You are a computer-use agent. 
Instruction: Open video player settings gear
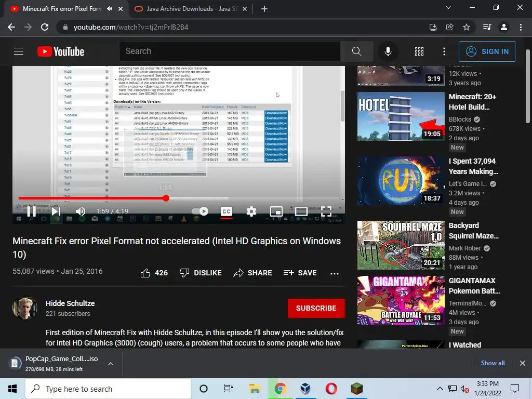click(251, 211)
